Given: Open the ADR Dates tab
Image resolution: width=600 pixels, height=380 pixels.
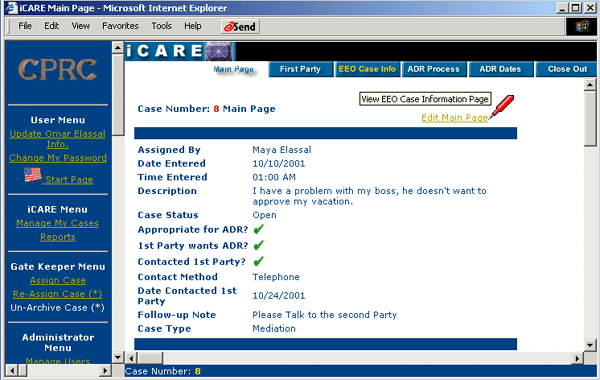Looking at the screenshot, I should (x=500, y=69).
